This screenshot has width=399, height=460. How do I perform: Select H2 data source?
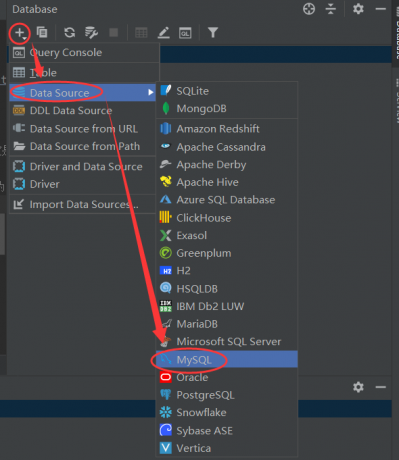227,271
